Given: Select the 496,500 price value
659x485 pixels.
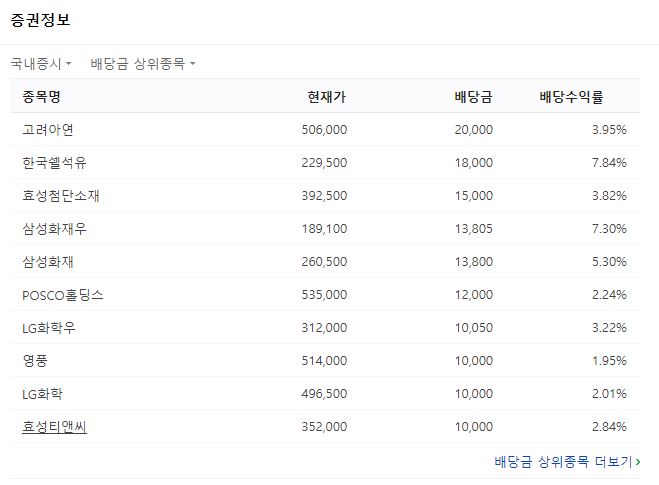Looking at the screenshot, I should 324,394.
